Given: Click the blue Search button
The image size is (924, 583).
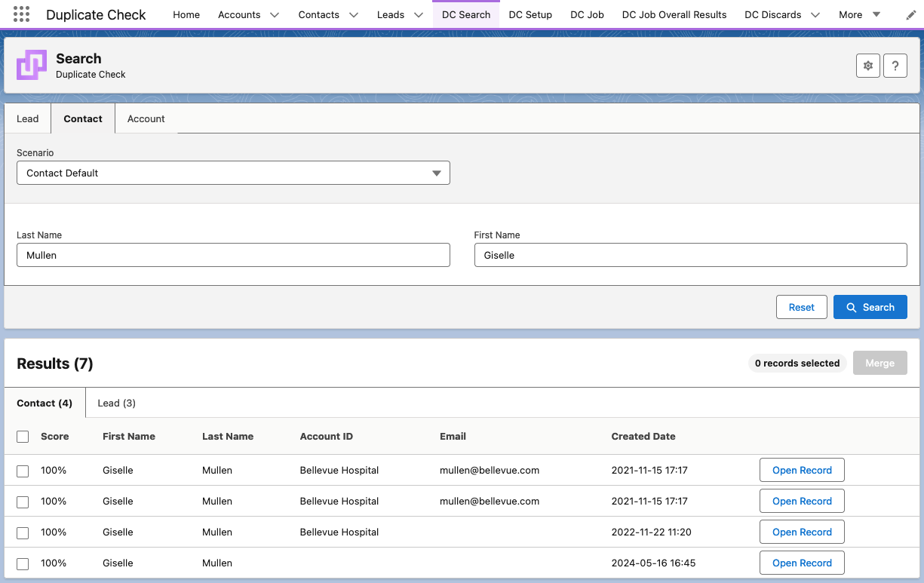Looking at the screenshot, I should (870, 307).
